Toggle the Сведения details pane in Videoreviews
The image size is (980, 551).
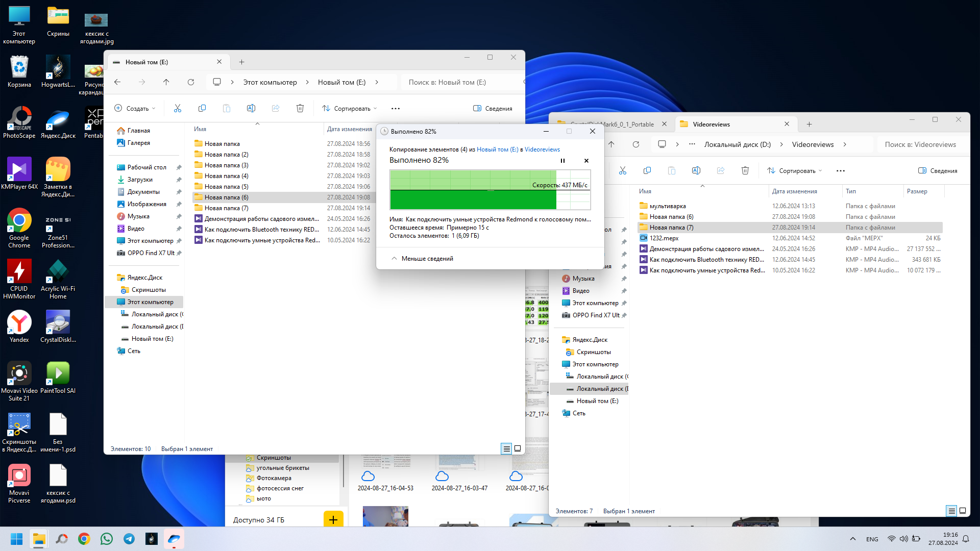(x=938, y=171)
